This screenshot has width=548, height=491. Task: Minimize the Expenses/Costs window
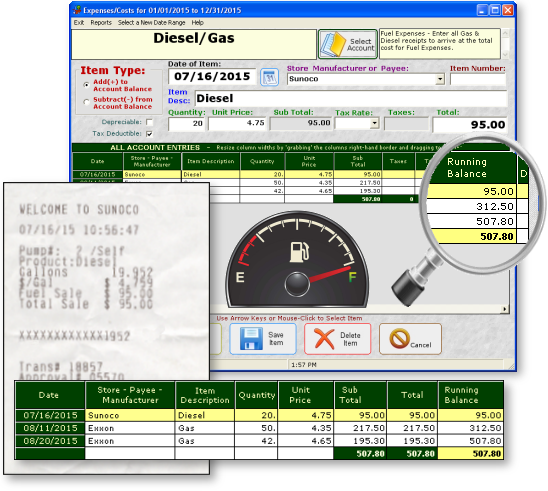pyautogui.click(x=482, y=10)
